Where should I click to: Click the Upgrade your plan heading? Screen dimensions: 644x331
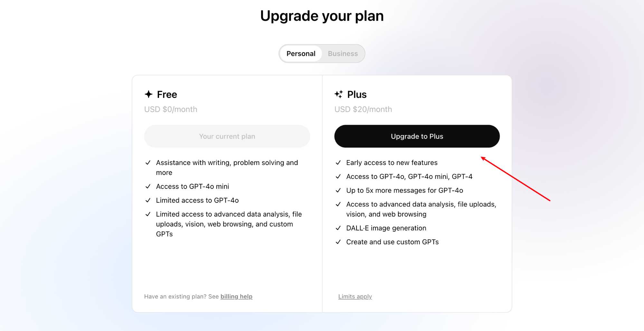[x=322, y=16]
